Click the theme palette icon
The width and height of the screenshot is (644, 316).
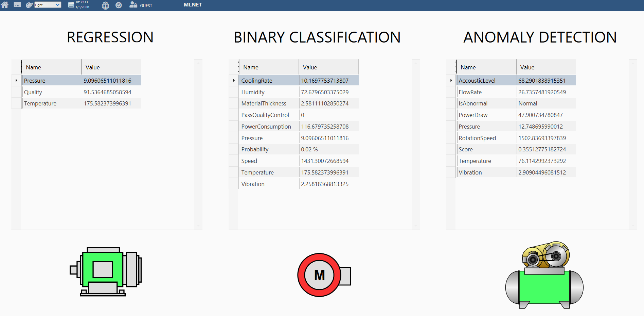point(30,5)
